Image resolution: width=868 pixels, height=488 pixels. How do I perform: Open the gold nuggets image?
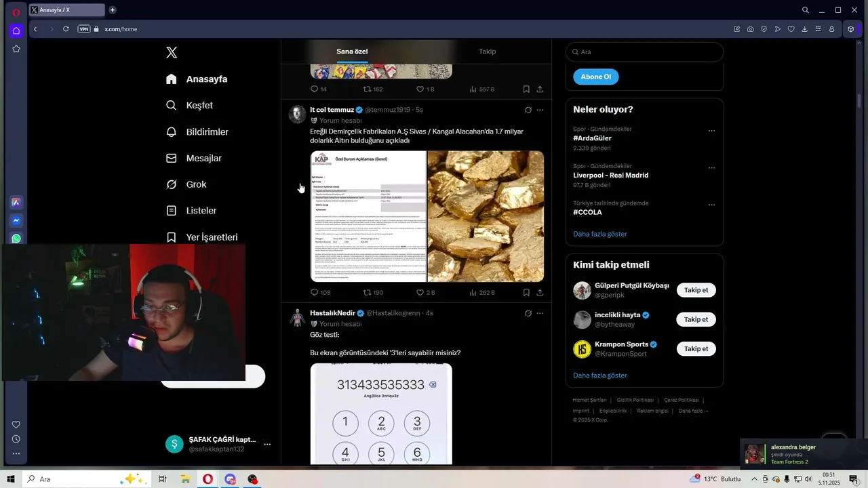point(486,216)
